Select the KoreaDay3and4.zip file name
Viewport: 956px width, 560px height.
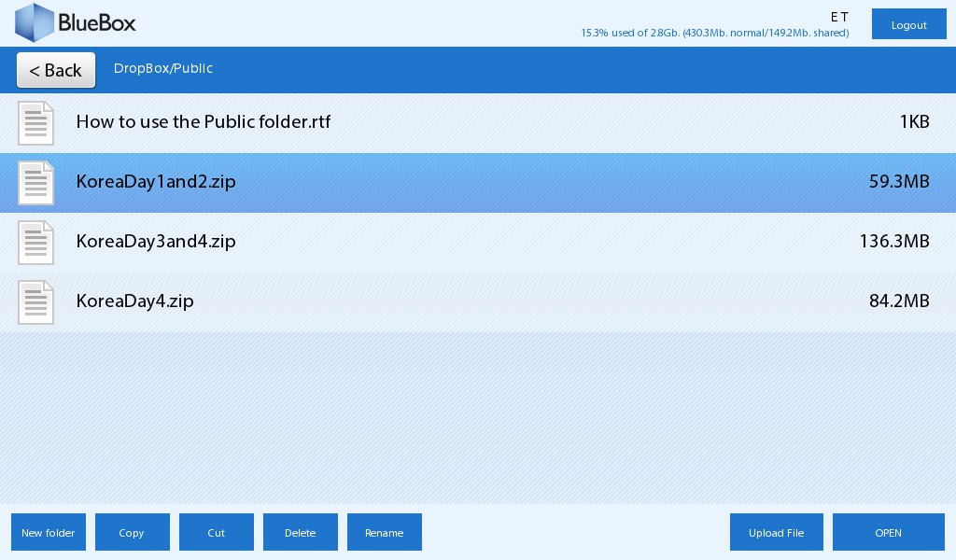156,242
